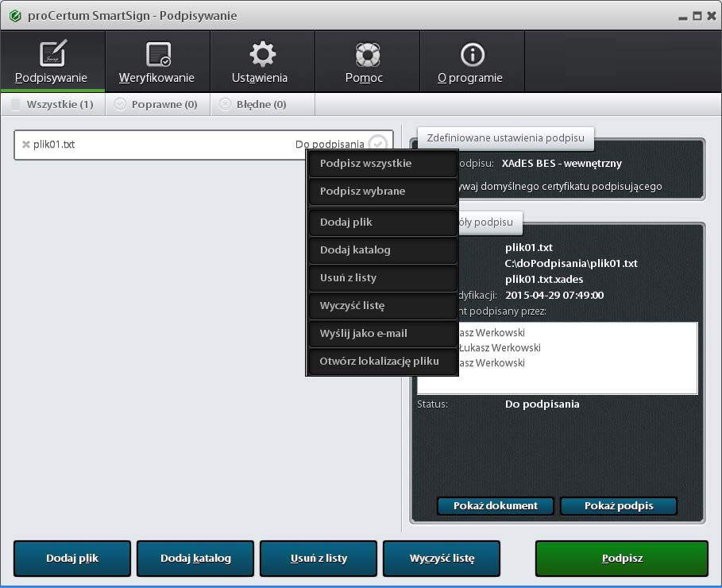Select Usuń z listy in the context menu
The width and height of the screenshot is (722, 588).
[x=383, y=278]
